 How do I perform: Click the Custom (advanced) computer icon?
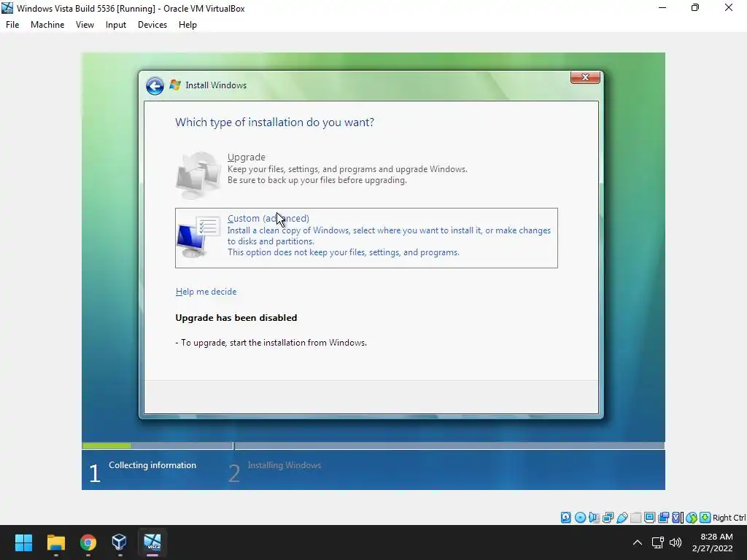point(198,237)
